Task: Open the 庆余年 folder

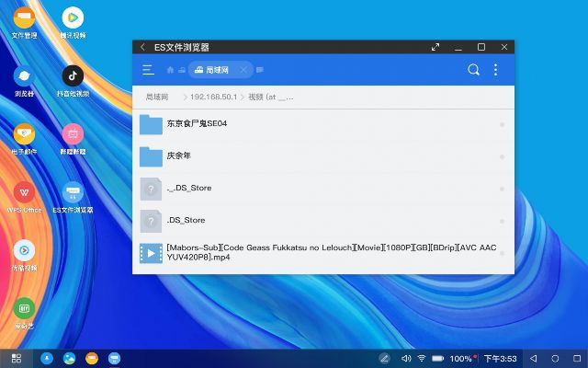Action: pyautogui.click(x=177, y=156)
